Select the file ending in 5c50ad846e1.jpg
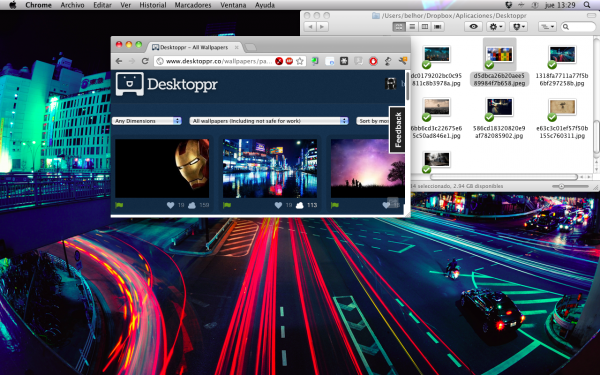The width and height of the screenshot is (600, 375). click(x=437, y=118)
